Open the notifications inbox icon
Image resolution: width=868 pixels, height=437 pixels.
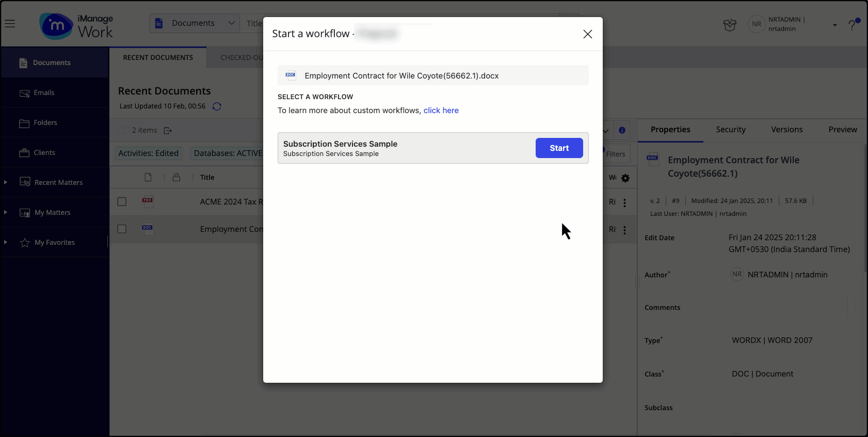730,24
